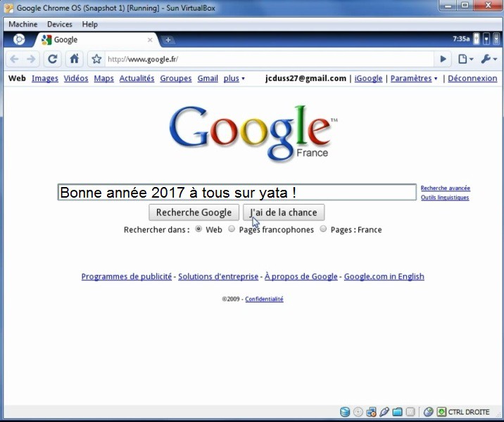Screen dimensions: 504x422
Task: Click the 7:35a clock
Action: (461, 39)
